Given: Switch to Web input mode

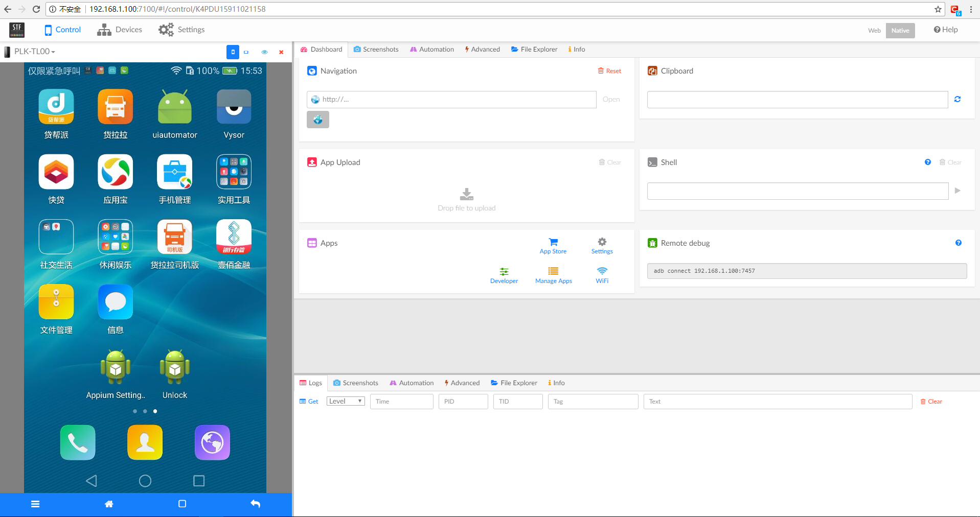Looking at the screenshot, I should pos(874,30).
